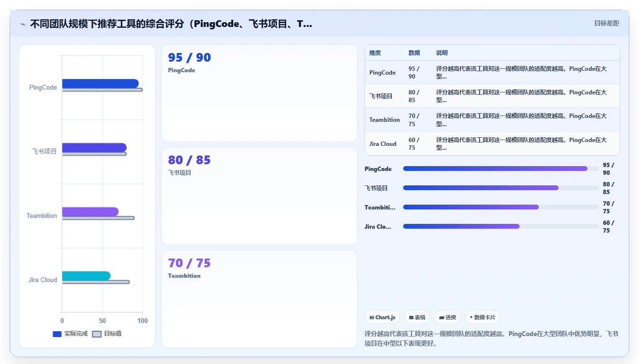The width and height of the screenshot is (639, 364).
Task: Select the 飞书项目 cell in the table
Action: 381,96
